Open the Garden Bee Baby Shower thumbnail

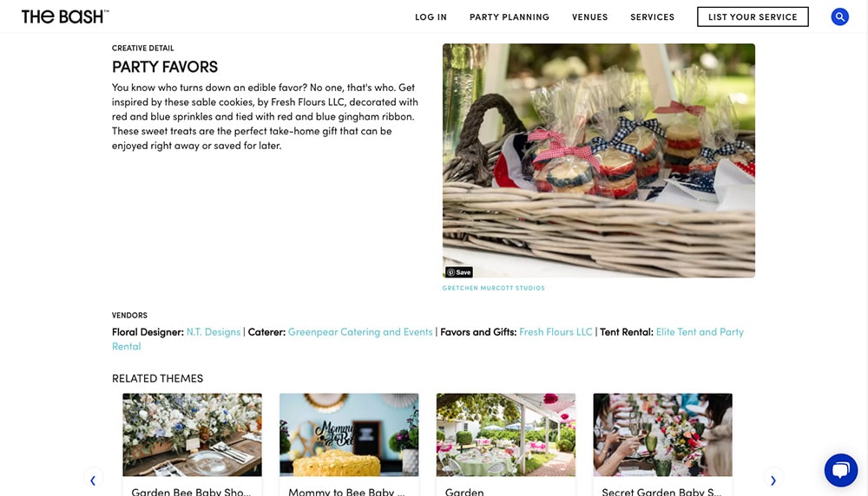click(x=192, y=434)
